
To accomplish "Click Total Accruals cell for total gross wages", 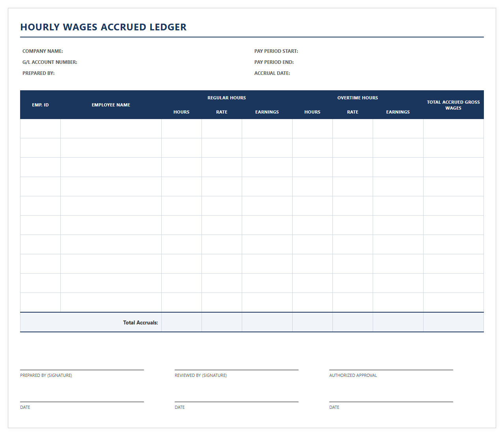I will tap(454, 322).
